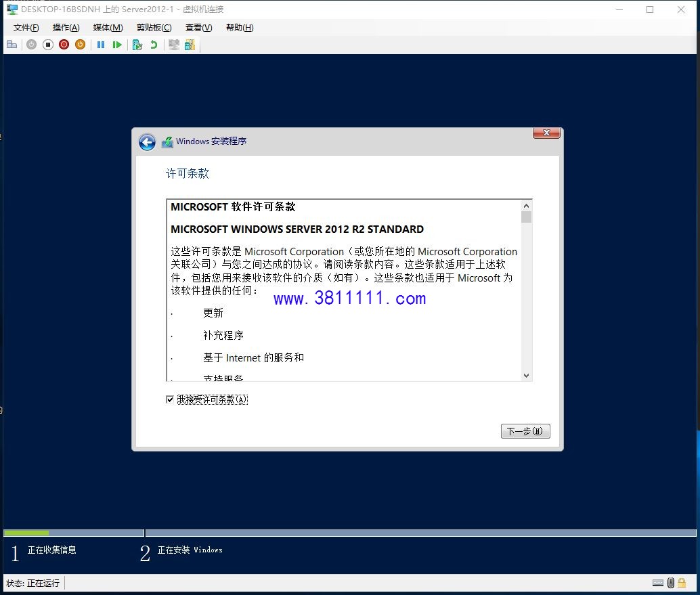Click the VM connection title bar icon
This screenshot has height=595, width=700.
point(12,9)
